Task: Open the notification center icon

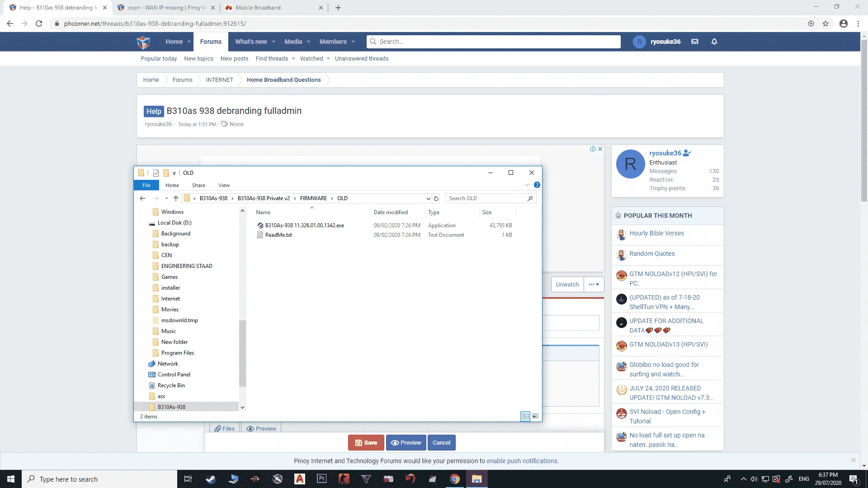Action: coord(854,479)
